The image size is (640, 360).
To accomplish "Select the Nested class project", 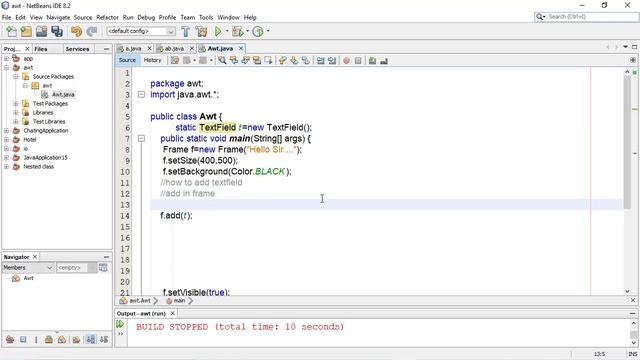I will [38, 167].
